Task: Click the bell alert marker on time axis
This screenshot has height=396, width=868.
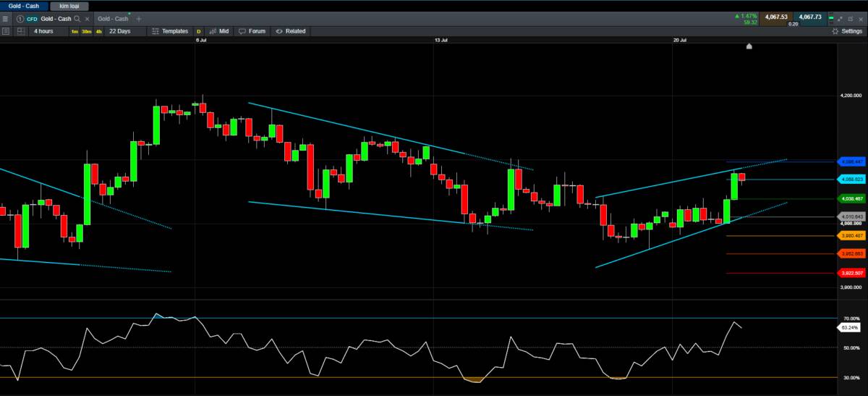Action: coord(749,46)
